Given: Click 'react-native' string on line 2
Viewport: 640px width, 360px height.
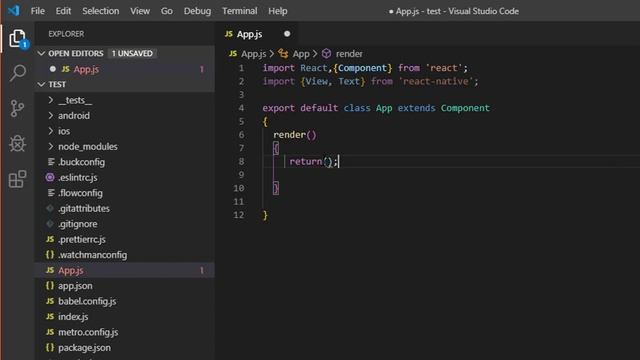Looking at the screenshot, I should click(x=436, y=81).
